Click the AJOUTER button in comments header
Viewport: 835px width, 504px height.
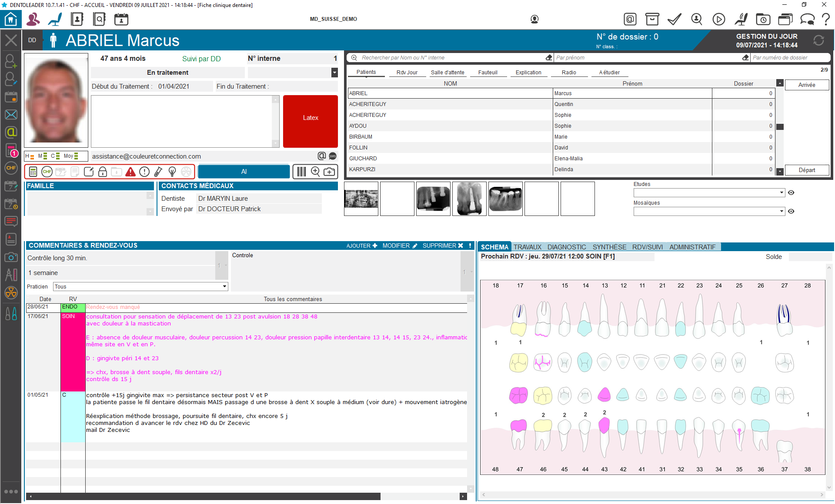361,246
